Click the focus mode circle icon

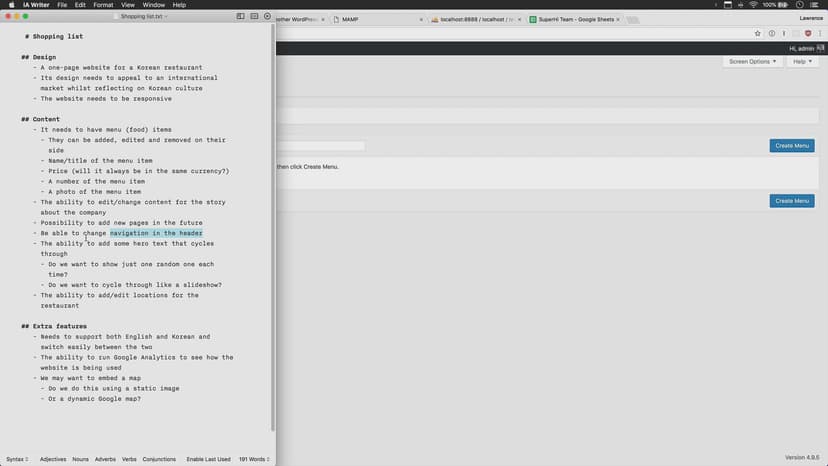(267, 16)
